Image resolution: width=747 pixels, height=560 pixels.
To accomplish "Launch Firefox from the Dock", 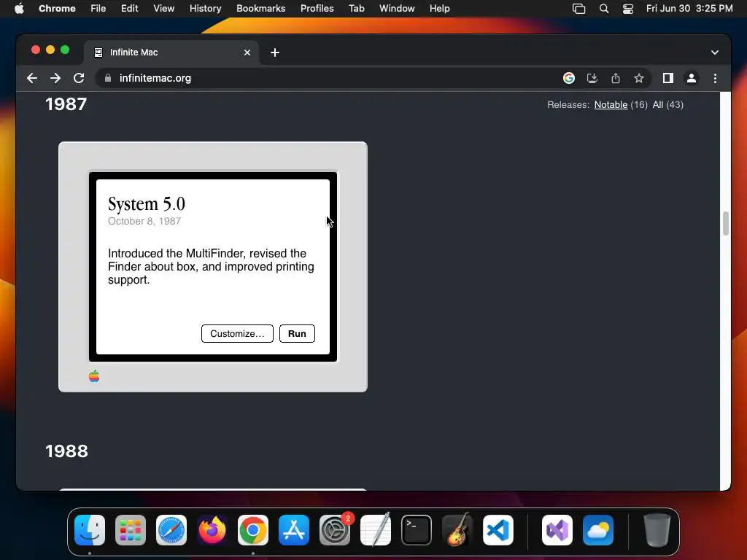I will [212, 530].
